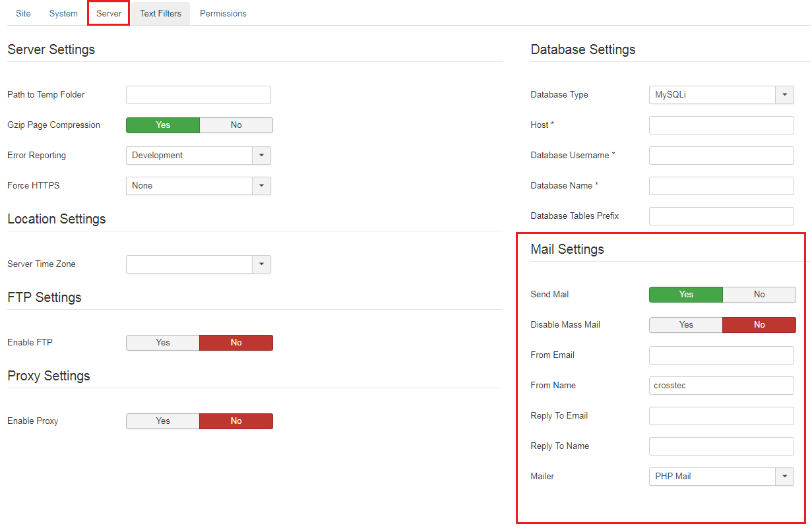Focus the database Host input field

[x=722, y=125]
